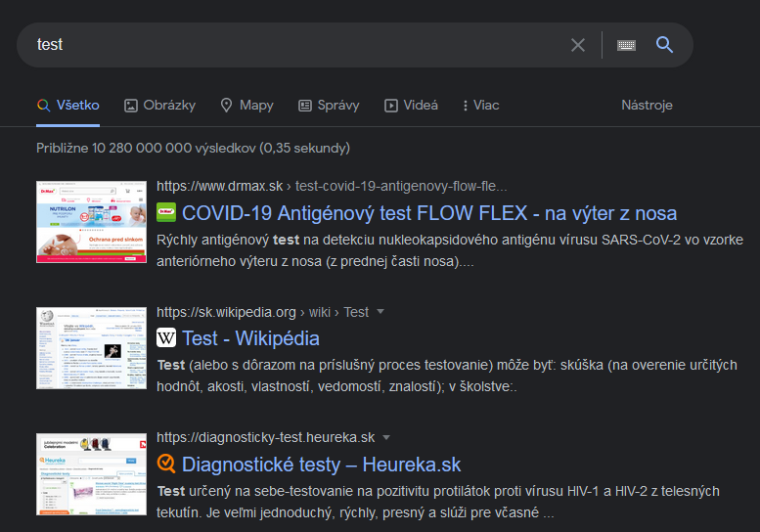Viewport: 760px width, 532px height.
Task: Click the Wikipedia W favicon
Action: tap(166, 338)
